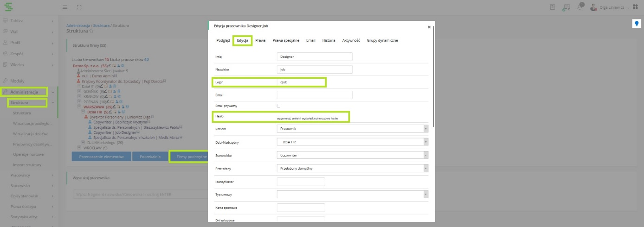Click the hamburger menu icon in header

[x=65, y=7]
